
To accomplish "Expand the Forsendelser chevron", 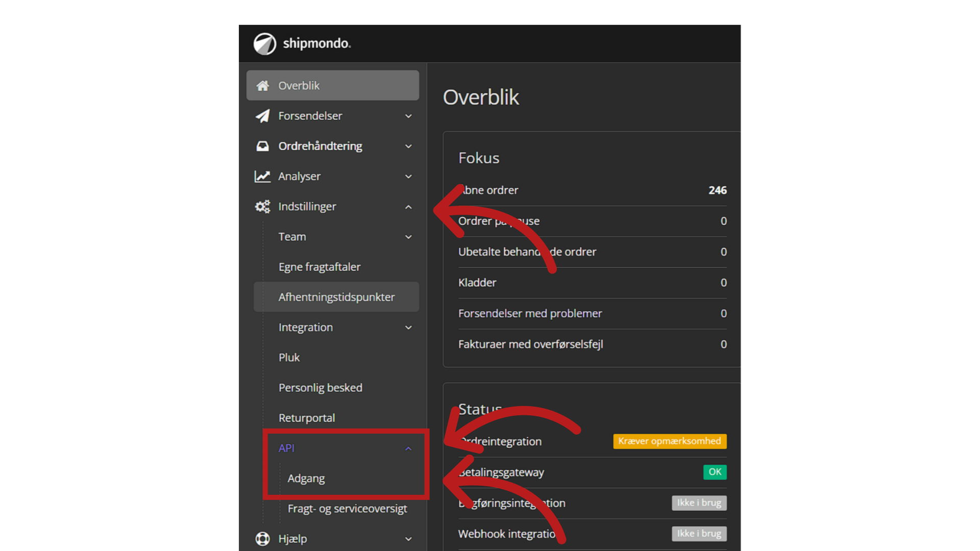I will click(x=408, y=116).
